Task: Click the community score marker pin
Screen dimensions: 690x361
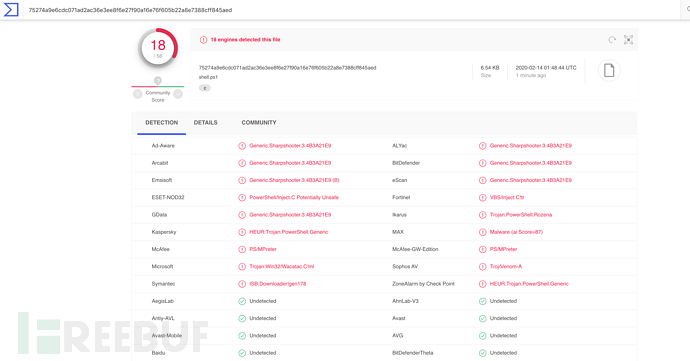Action: tap(158, 81)
